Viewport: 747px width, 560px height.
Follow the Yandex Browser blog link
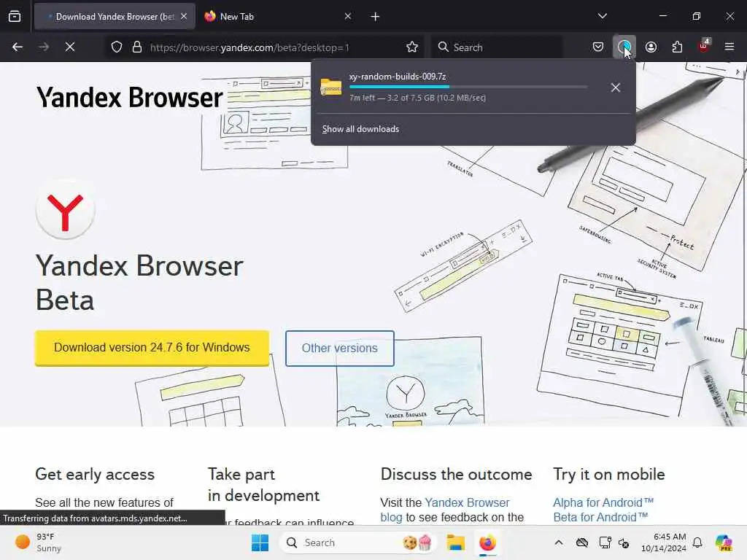[445, 510]
